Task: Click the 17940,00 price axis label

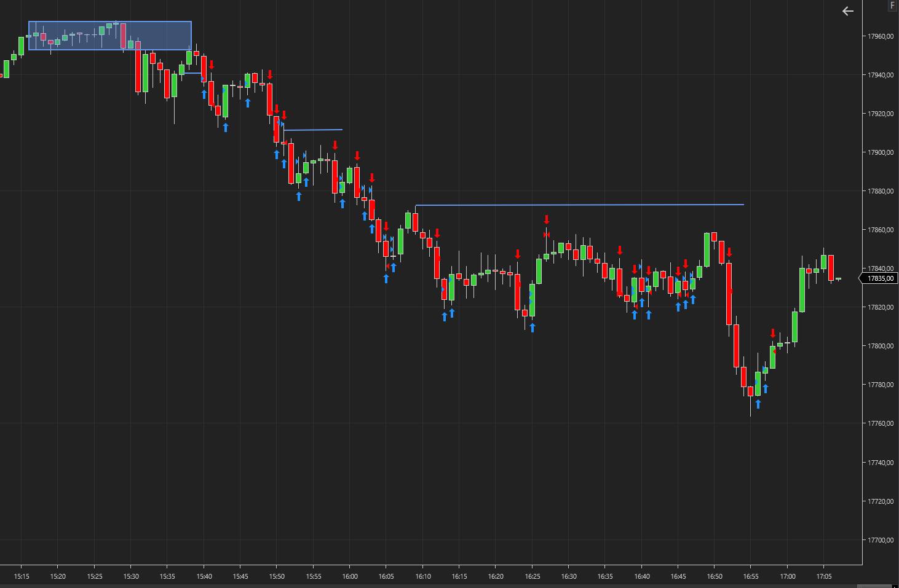Action: 881,75
